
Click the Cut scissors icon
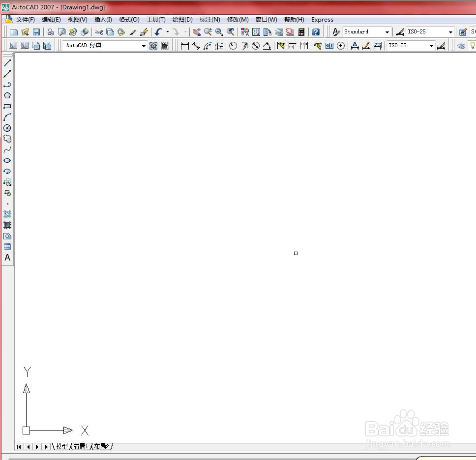pos(99,32)
